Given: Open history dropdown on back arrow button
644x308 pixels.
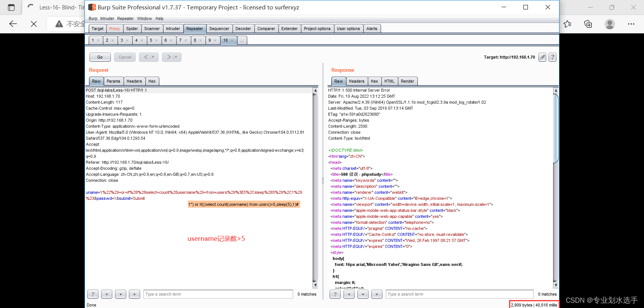Looking at the screenshot, I should (x=153, y=57).
